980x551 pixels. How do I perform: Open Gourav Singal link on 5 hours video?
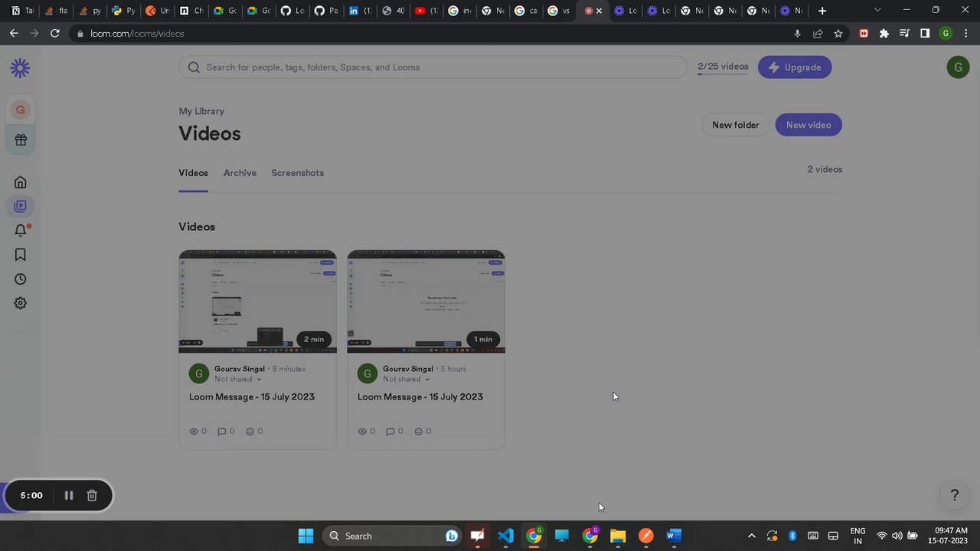(408, 369)
